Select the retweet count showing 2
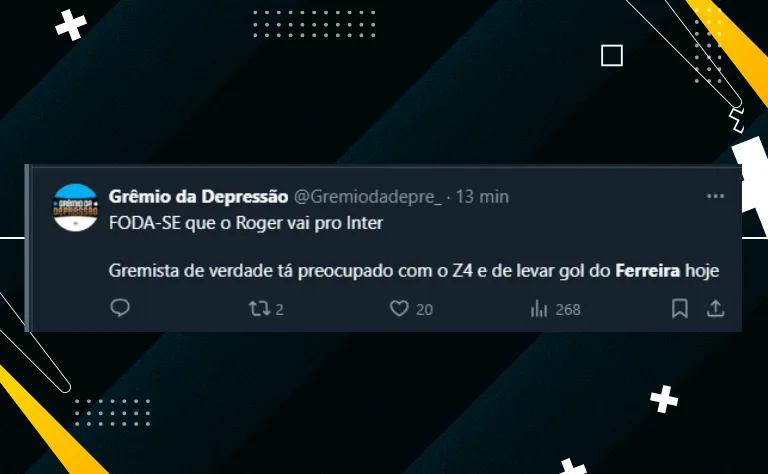Image resolution: width=768 pixels, height=474 pixels. [x=279, y=309]
